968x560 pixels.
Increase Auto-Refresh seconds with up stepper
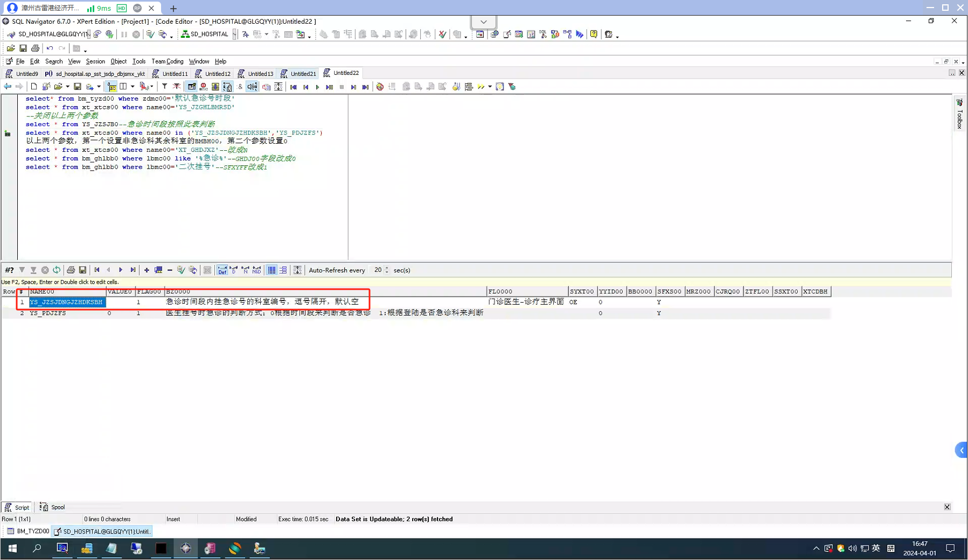tap(387, 268)
